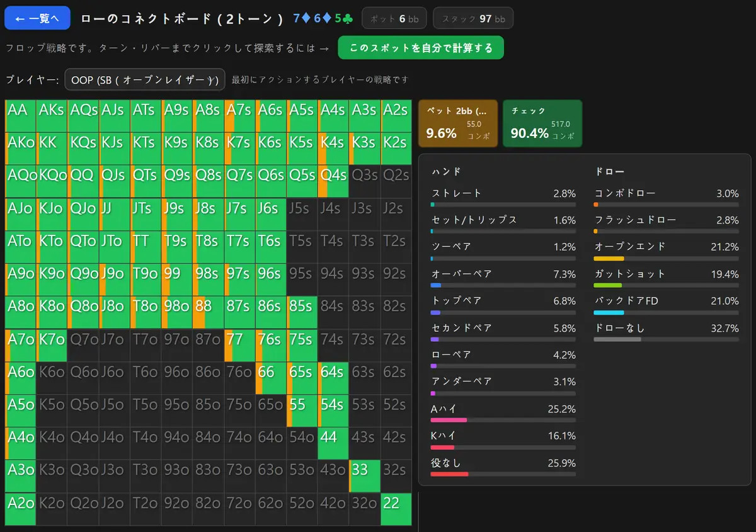Select the 77 hand cell

(x=240, y=346)
